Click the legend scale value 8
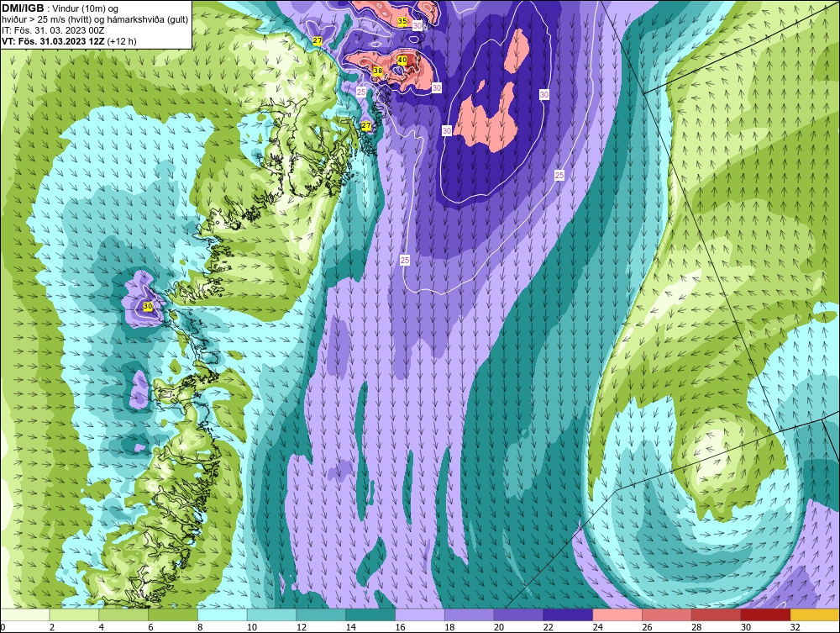Image resolution: width=840 pixels, height=633 pixels. coord(200,627)
